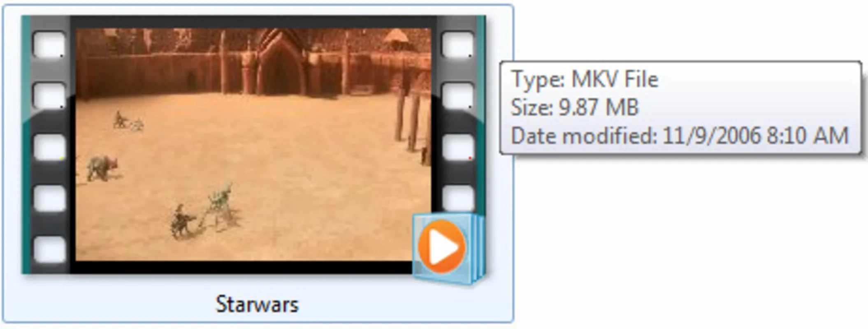Click the Windows Media Player overlay icon

tap(449, 250)
